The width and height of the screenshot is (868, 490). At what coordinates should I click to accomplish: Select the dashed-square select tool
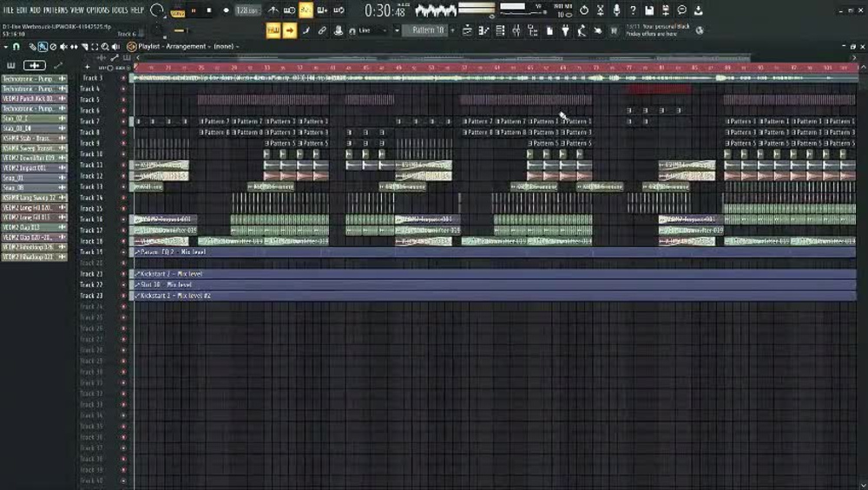95,47
